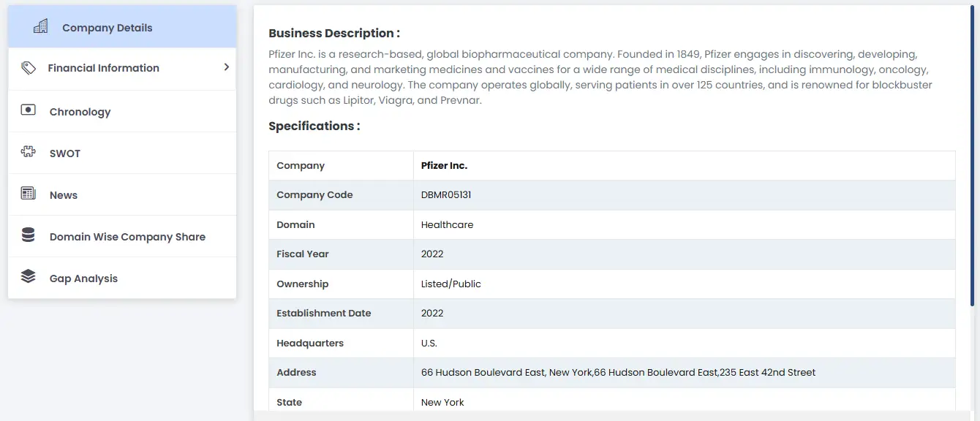This screenshot has width=980, height=421.
Task: Click the SWOT puzzle piece icon
Action: coord(29,152)
